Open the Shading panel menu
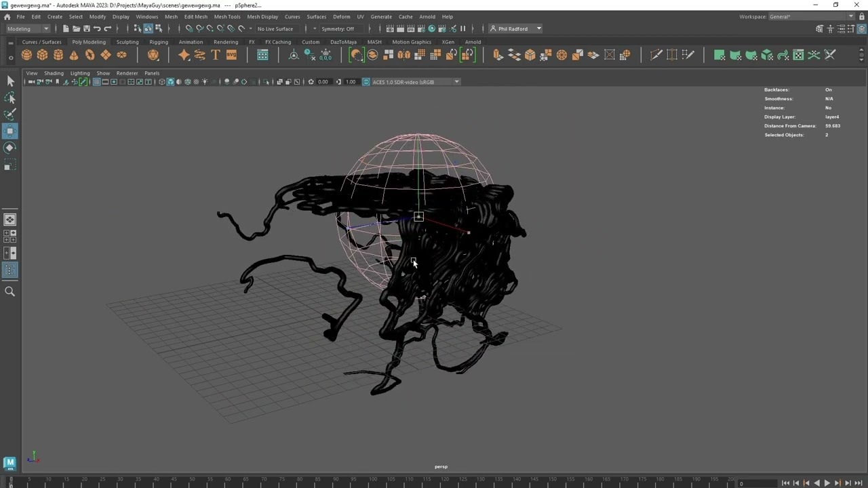The height and width of the screenshot is (488, 868). pyautogui.click(x=54, y=73)
